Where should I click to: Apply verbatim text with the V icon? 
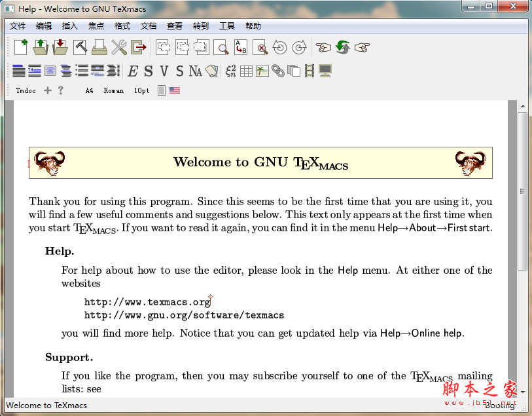[164, 71]
